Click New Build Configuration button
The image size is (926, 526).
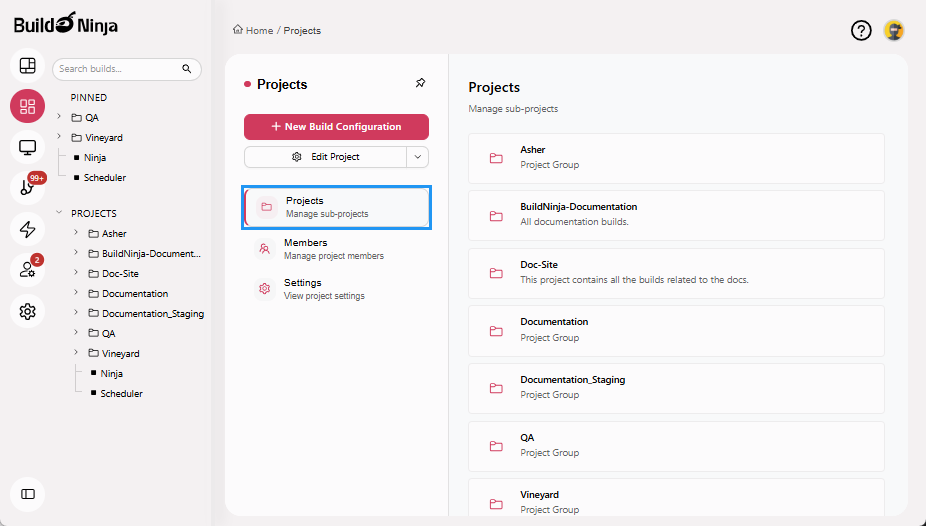[x=336, y=127]
